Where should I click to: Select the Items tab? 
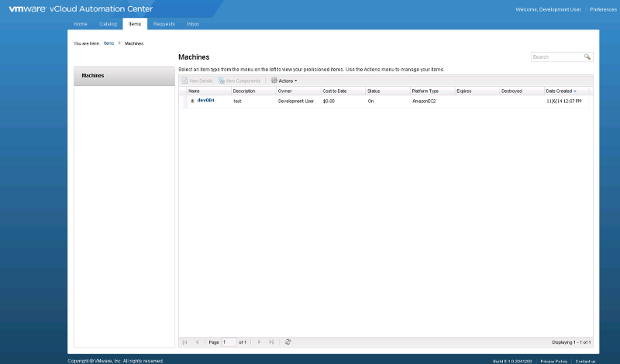tap(135, 24)
